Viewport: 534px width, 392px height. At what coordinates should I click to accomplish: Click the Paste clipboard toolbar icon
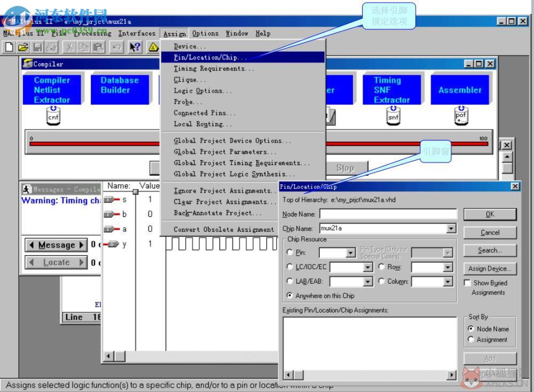[98, 47]
